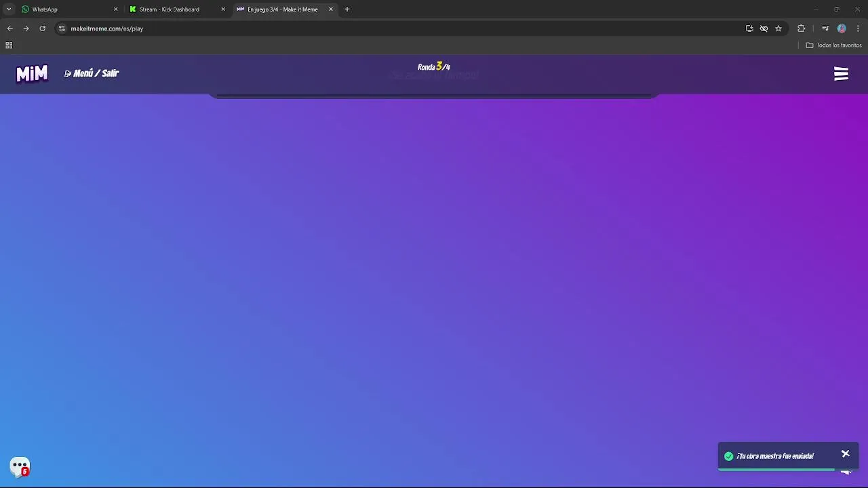Bookmark this page with the star icon
This screenshot has width=868, height=488.
coord(778,28)
